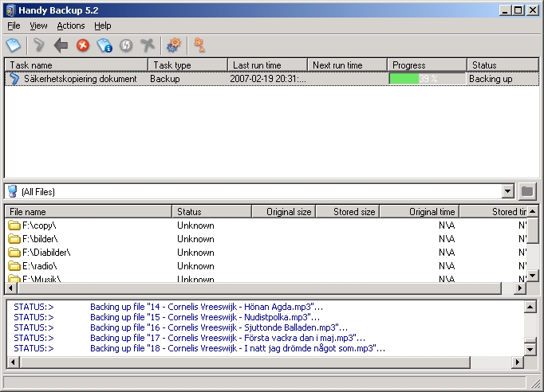
Task: Click log panel scroll down arrow
Action: 530,349
